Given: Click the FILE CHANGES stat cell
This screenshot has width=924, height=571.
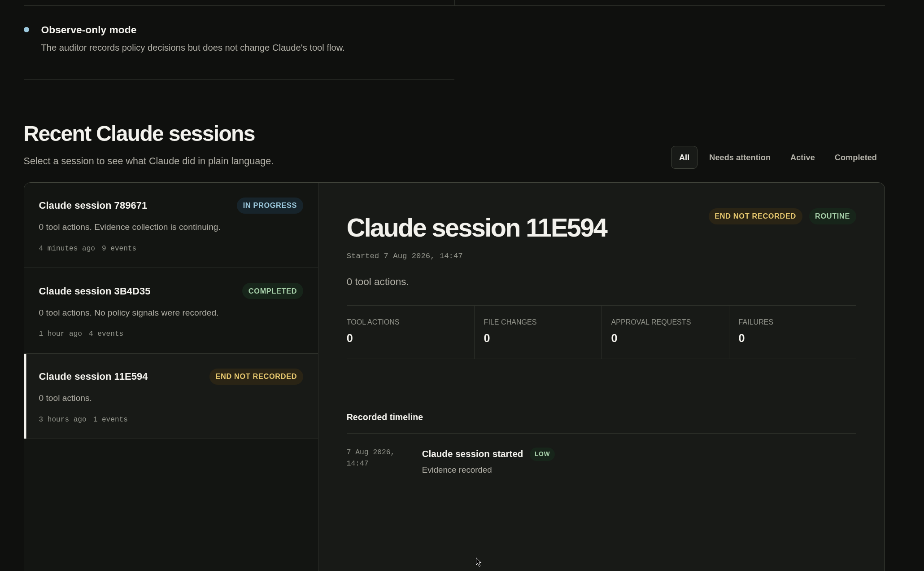Looking at the screenshot, I should pos(538,332).
